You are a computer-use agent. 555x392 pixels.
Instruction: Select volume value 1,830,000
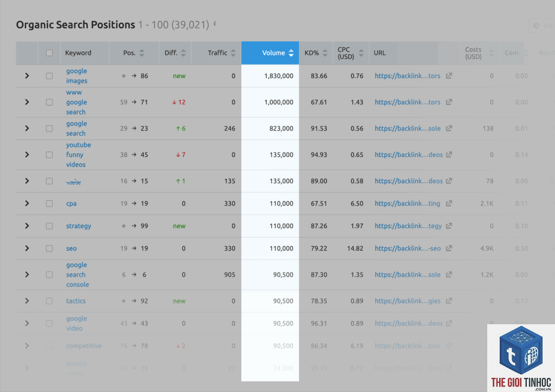point(279,76)
